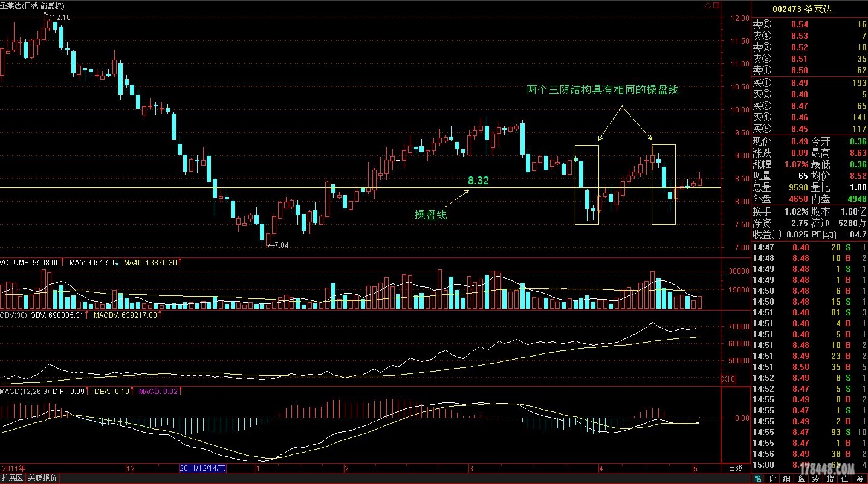
Task: Click the 均价 value 8.52
Action: click(x=859, y=176)
